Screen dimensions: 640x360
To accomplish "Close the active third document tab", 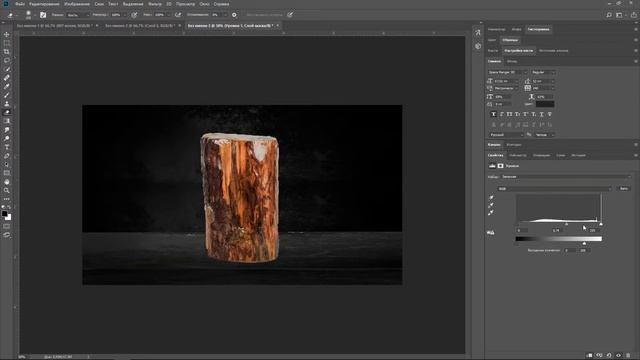I will [278, 26].
